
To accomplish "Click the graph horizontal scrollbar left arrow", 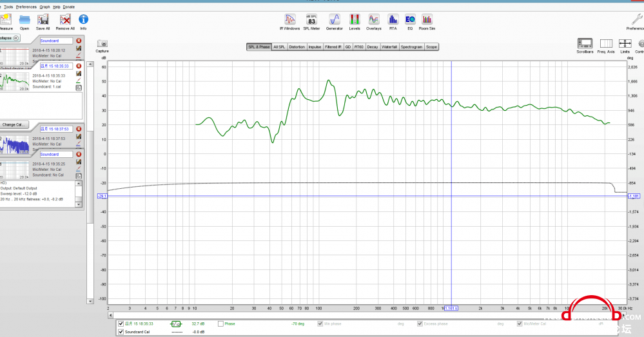I will click(110, 315).
